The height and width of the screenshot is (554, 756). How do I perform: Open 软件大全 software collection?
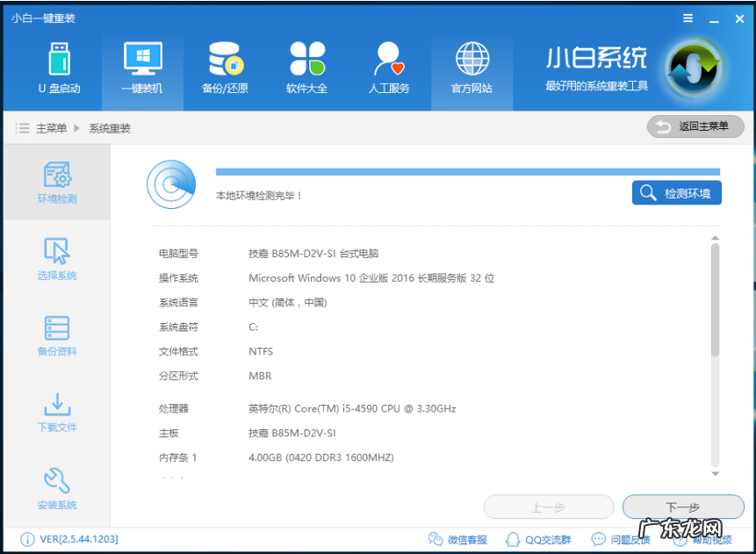tap(306, 70)
